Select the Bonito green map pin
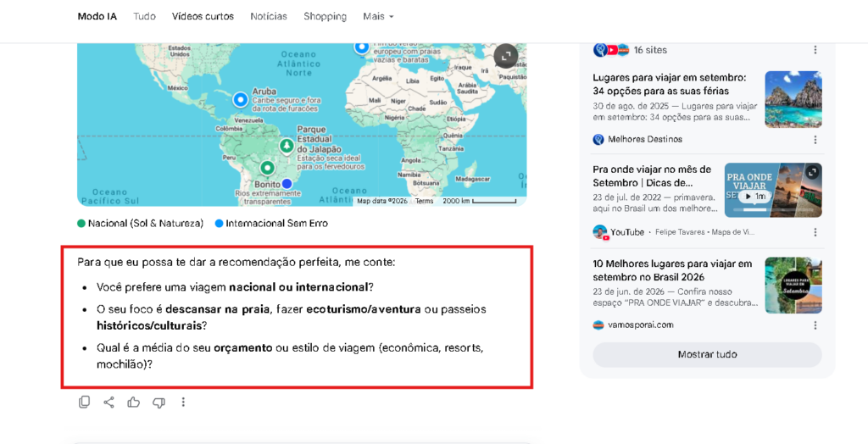Image resolution: width=868 pixels, height=444 pixels. tap(267, 168)
